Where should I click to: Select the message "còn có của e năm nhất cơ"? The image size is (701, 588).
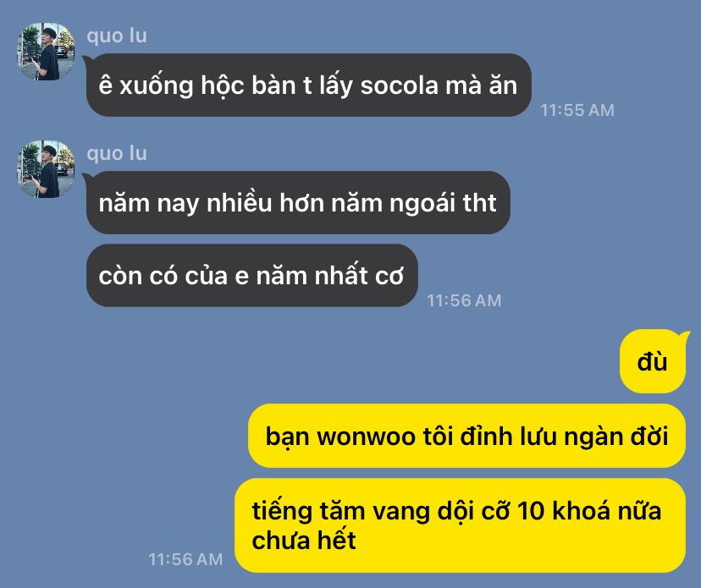251,275
